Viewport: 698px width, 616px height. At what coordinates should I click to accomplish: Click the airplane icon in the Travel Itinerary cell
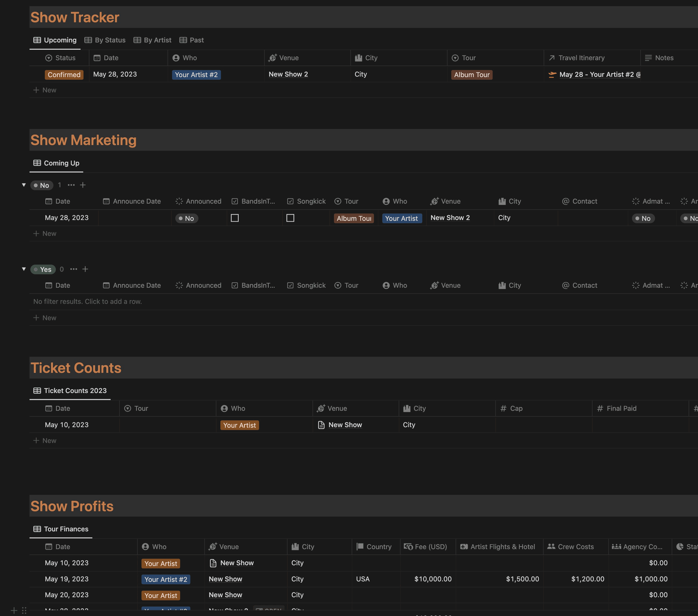coord(552,74)
